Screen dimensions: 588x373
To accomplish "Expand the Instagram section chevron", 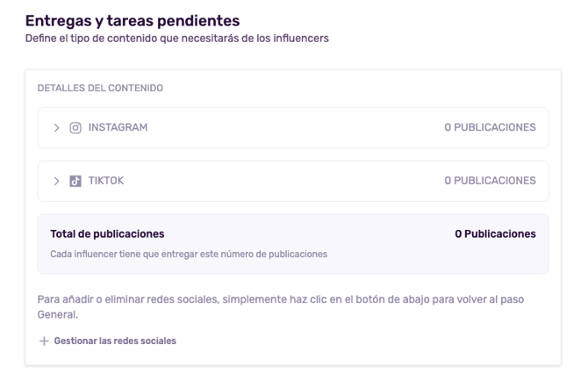I will [x=57, y=127].
